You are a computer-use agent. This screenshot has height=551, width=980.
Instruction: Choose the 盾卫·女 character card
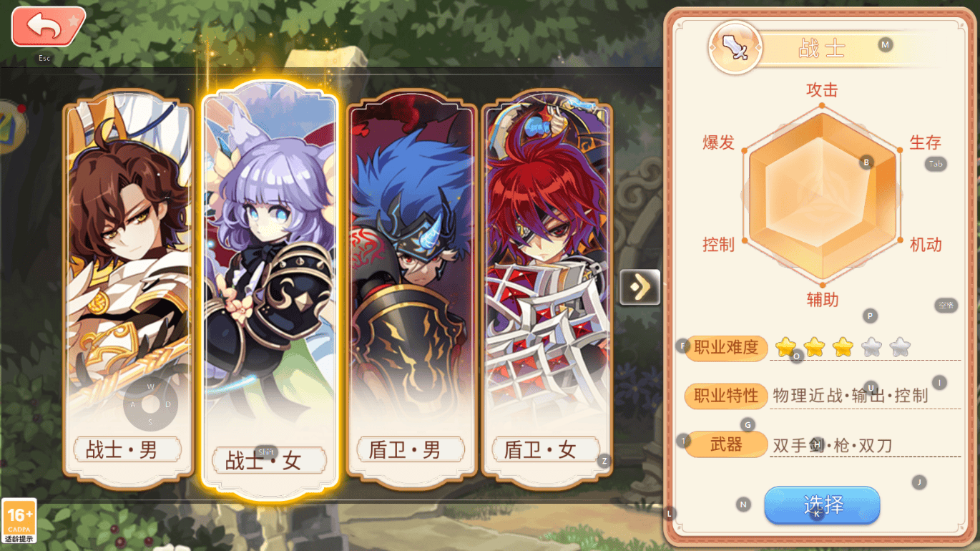pyautogui.click(x=547, y=290)
